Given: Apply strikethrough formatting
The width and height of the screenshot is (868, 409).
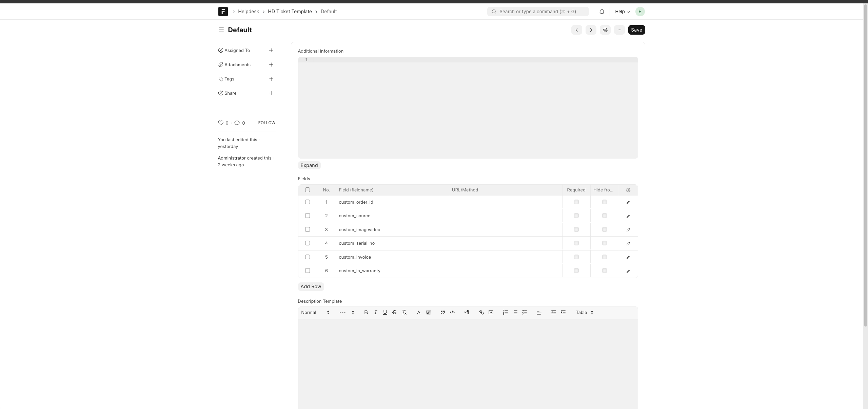Looking at the screenshot, I should click(x=394, y=312).
